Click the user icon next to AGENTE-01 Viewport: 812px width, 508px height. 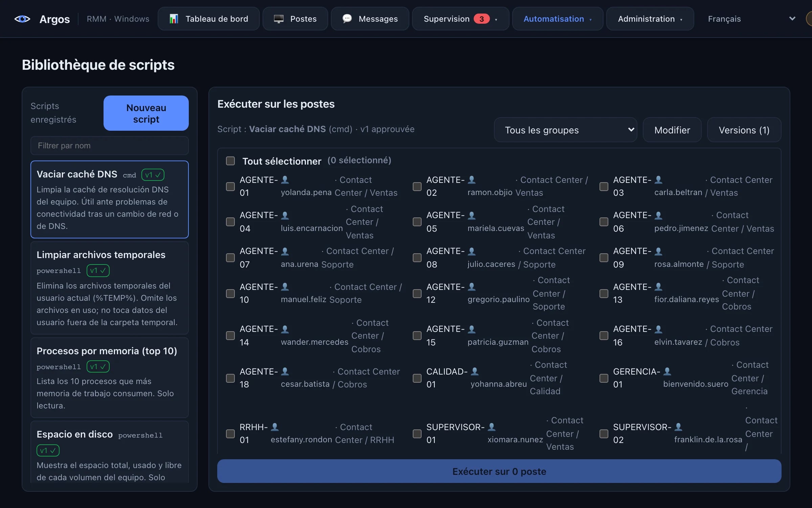click(x=285, y=179)
